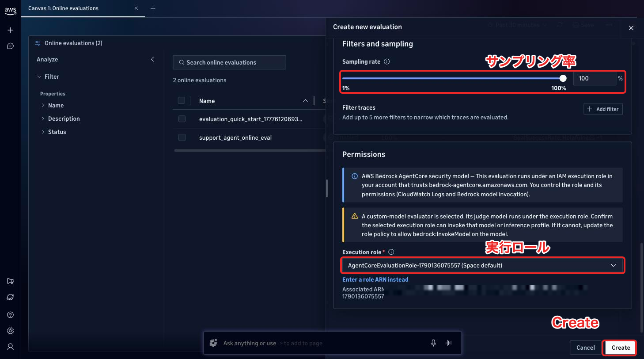
Task: Click the Filter traces label
Action: point(359,107)
